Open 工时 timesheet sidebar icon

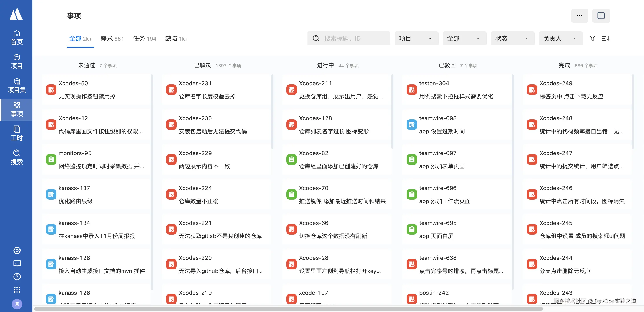[16, 133]
